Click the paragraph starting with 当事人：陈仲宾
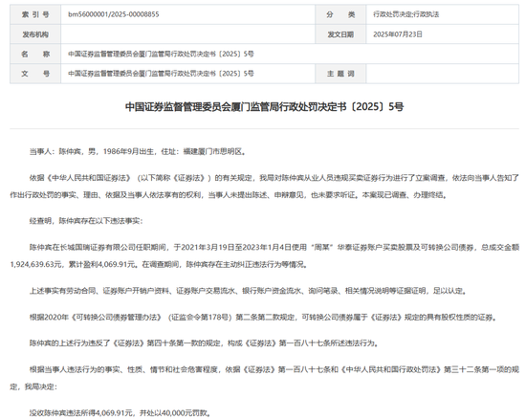The height and width of the screenshot is (420, 526). [138, 151]
